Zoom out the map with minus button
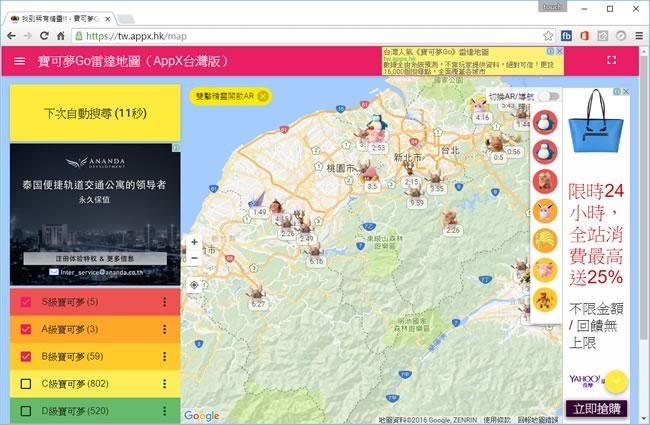Image resolution: width=650 pixels, height=425 pixels. (x=194, y=258)
